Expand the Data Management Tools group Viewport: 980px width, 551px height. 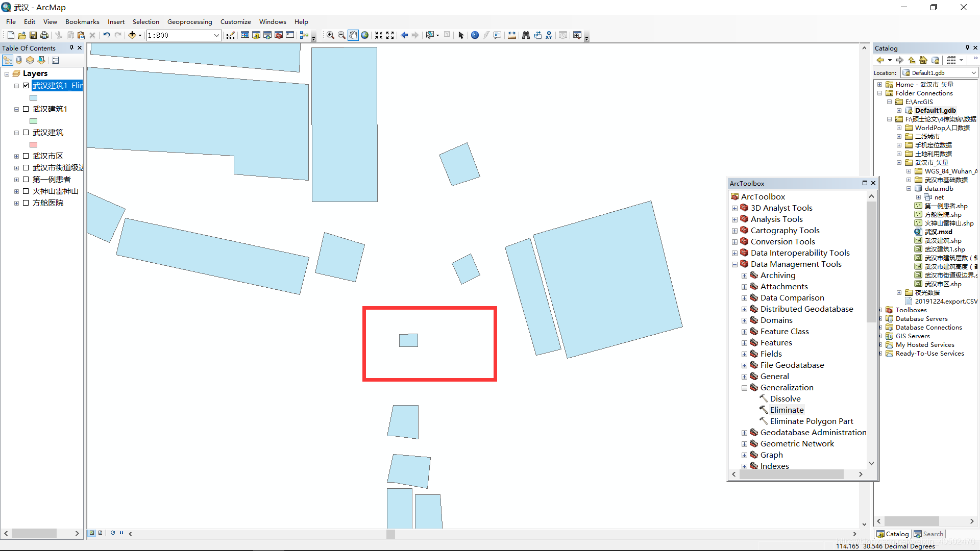click(736, 264)
